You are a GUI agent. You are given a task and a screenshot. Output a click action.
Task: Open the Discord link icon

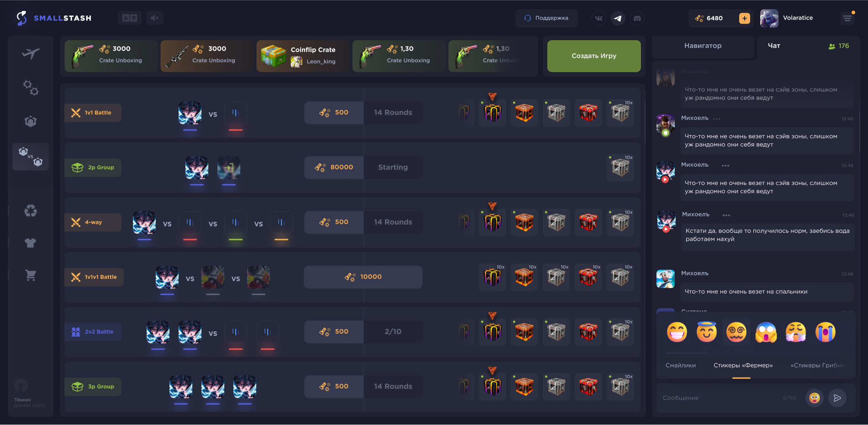(x=637, y=18)
